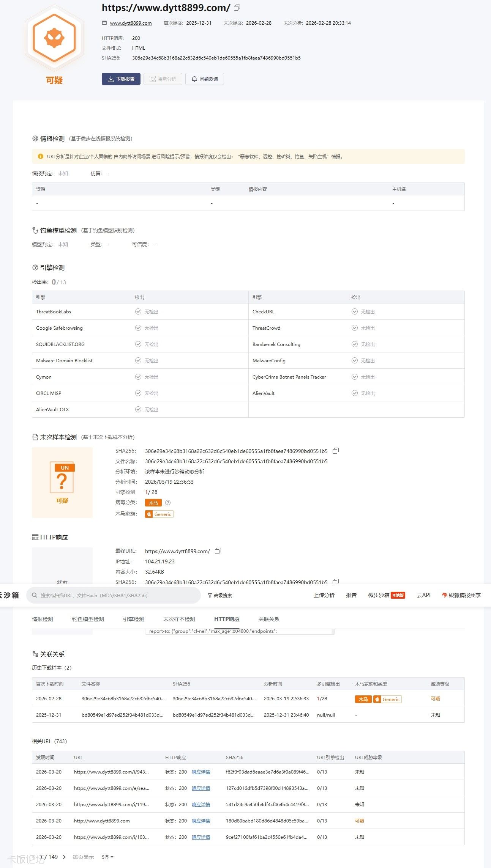
Task: Open the per-page 5条 dropdown
Action: click(x=107, y=857)
